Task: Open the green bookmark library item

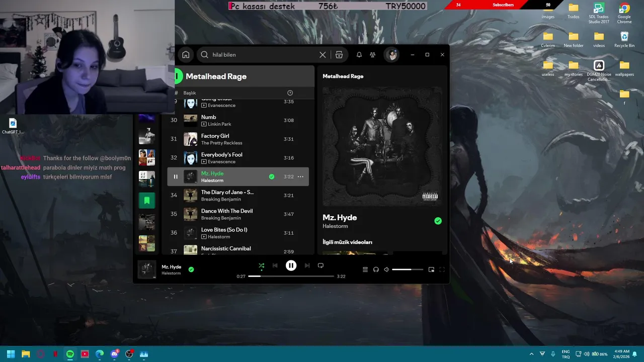Action: pyautogui.click(x=147, y=201)
